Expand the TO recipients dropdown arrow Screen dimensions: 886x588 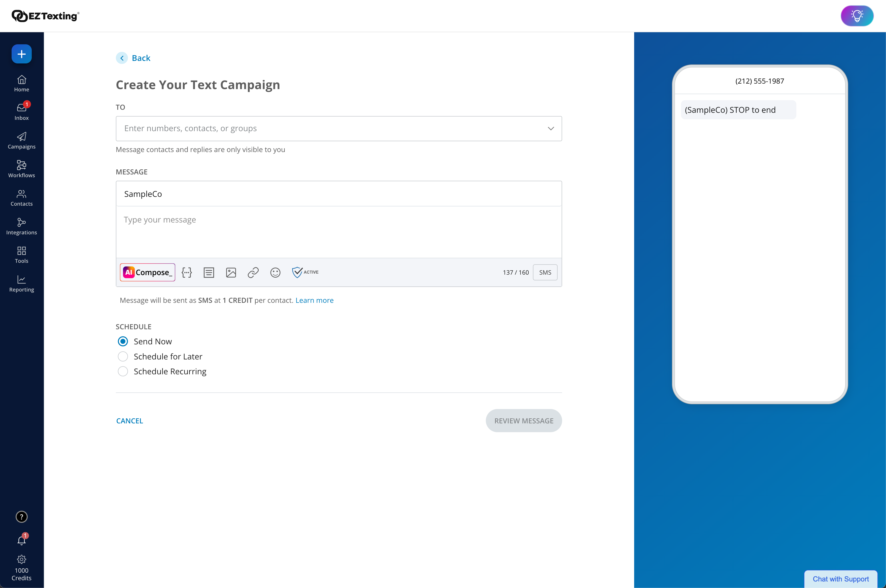click(x=550, y=129)
